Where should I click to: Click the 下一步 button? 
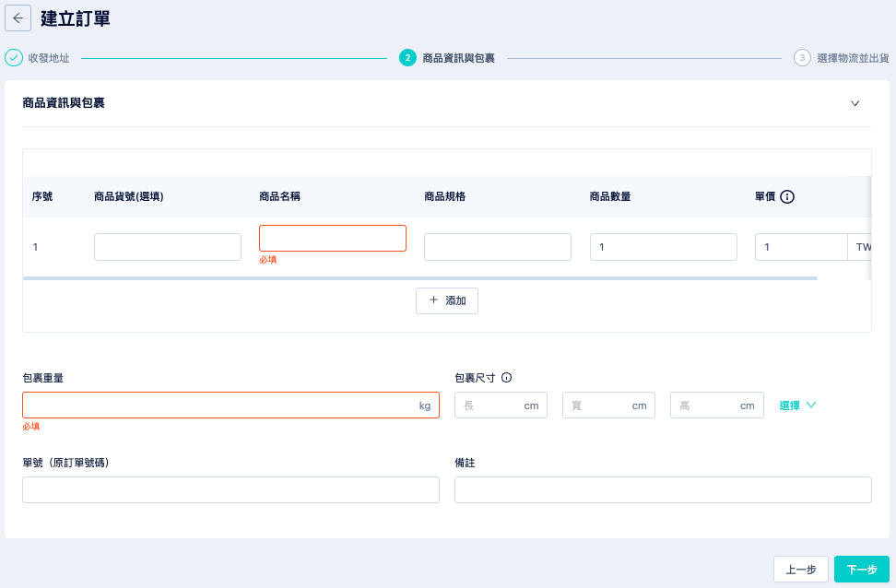(x=862, y=570)
